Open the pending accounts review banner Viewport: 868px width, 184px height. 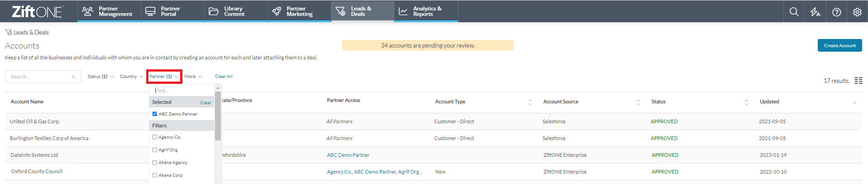coord(428,45)
